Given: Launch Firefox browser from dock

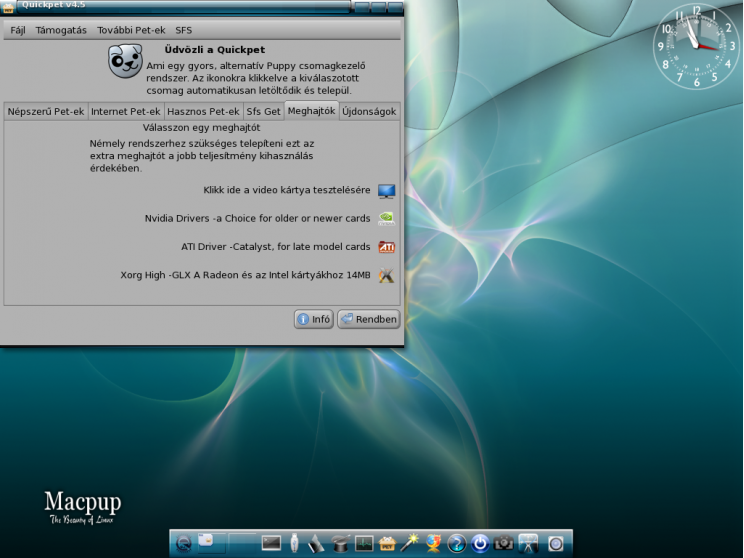Looking at the screenshot, I should point(433,543).
